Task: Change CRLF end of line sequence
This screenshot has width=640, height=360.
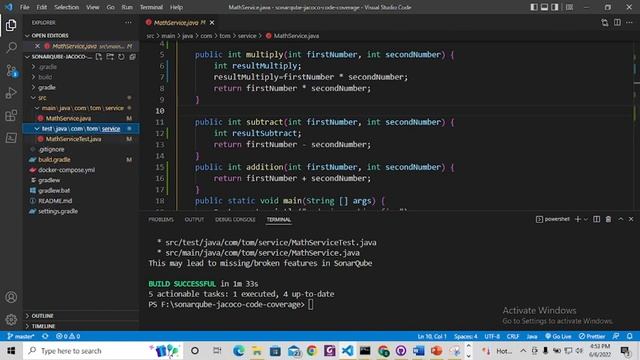Action: tap(513, 336)
